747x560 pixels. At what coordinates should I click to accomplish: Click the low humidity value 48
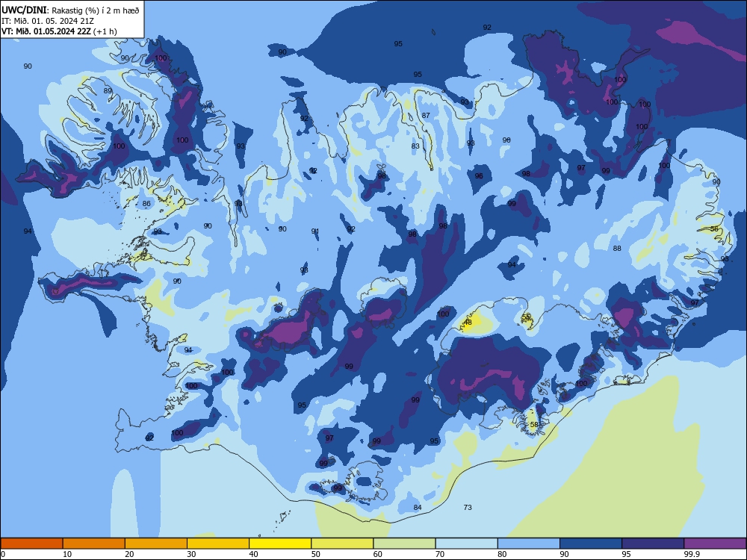pos(468,323)
